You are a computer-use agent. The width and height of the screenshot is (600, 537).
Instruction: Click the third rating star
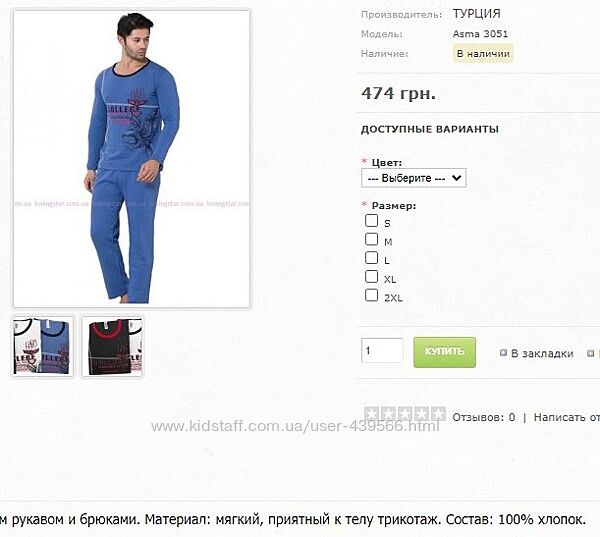coord(405,414)
